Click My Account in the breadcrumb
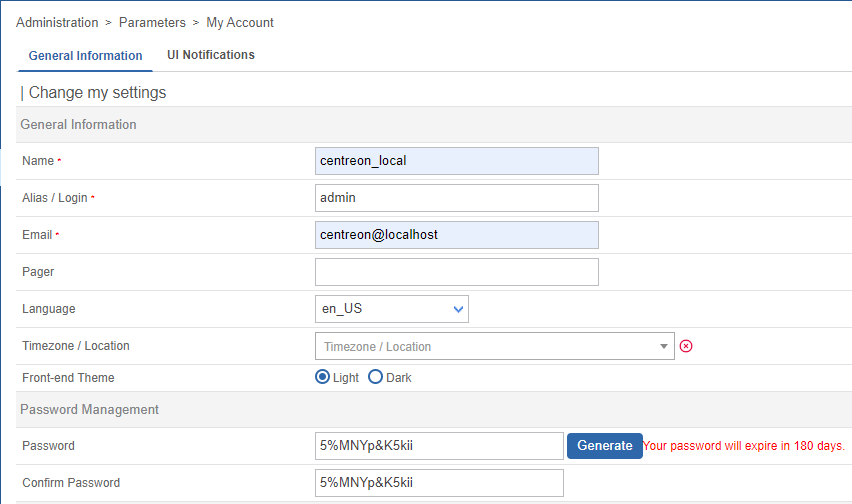This screenshot has height=504, width=852. (240, 22)
